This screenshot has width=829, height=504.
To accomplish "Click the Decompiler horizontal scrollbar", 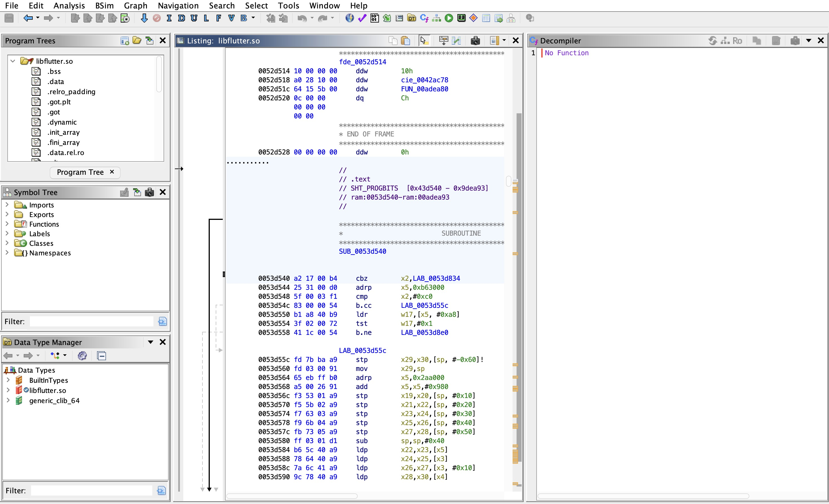I will click(x=643, y=496).
